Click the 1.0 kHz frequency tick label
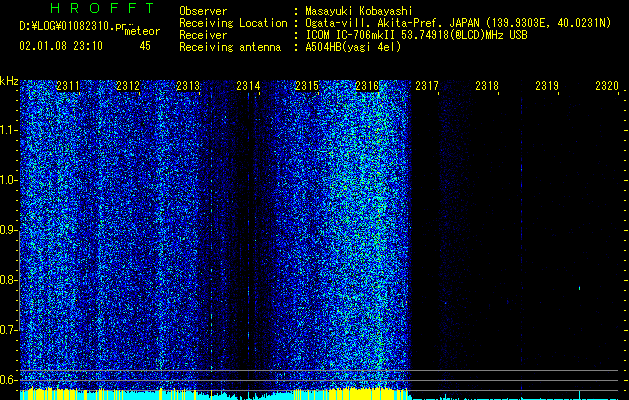The image size is (629, 400). [8, 180]
